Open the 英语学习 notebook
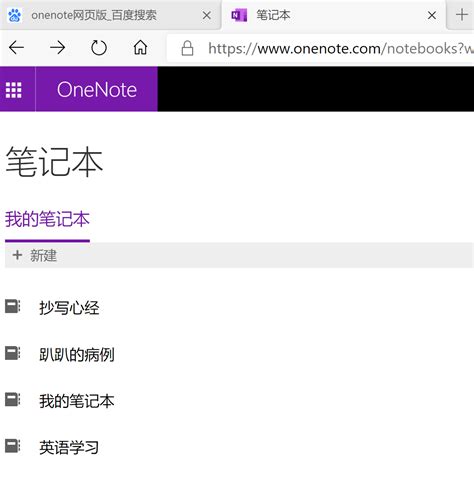The image size is (474, 484). point(69,448)
